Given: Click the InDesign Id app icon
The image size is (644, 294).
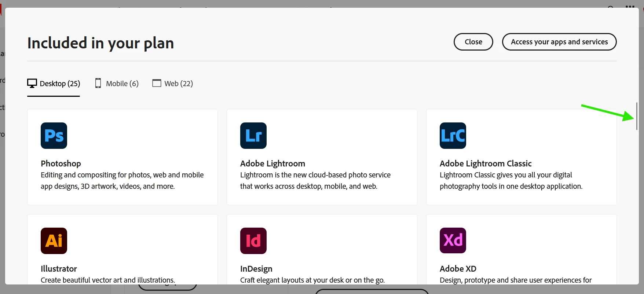Looking at the screenshot, I should coord(253,241).
